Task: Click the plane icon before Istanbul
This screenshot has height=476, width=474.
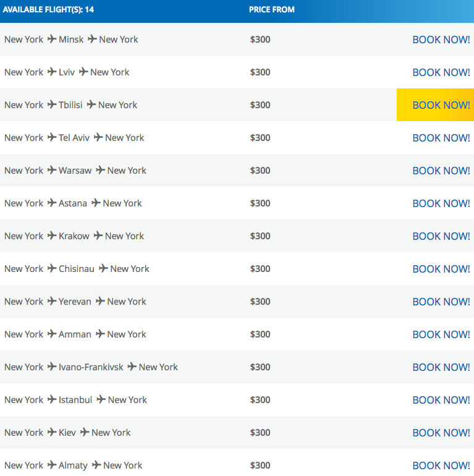Action: pos(52,399)
